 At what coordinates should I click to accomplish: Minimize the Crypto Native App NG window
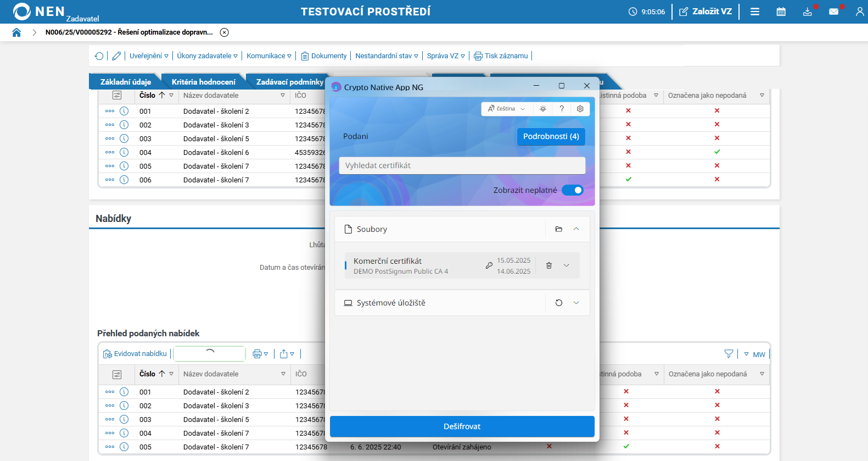(x=536, y=86)
